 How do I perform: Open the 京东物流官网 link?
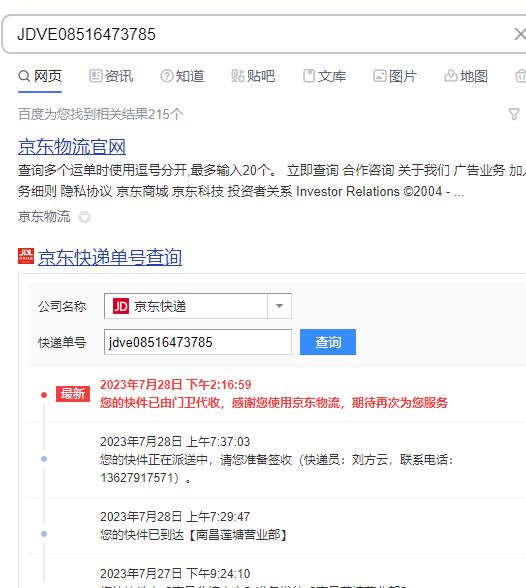pos(72,147)
